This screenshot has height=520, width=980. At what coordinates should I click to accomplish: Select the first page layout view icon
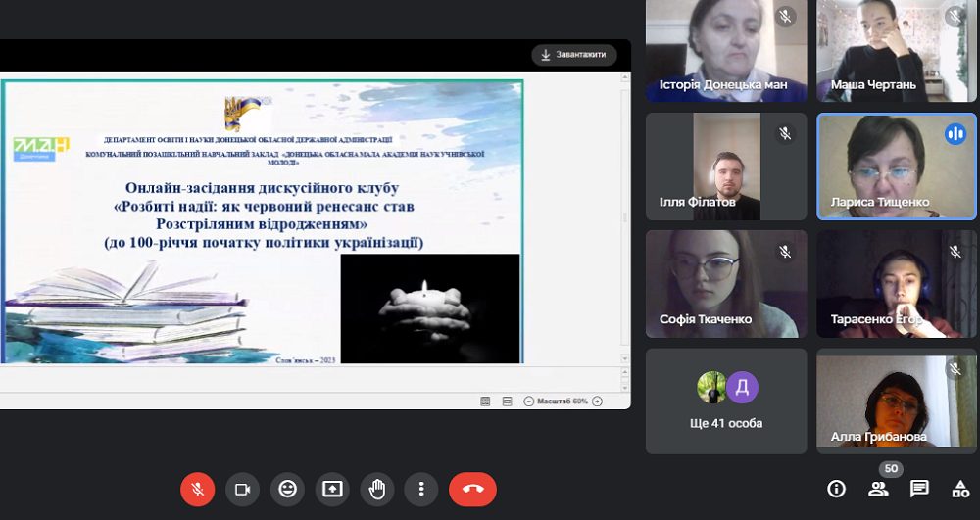[486, 402]
